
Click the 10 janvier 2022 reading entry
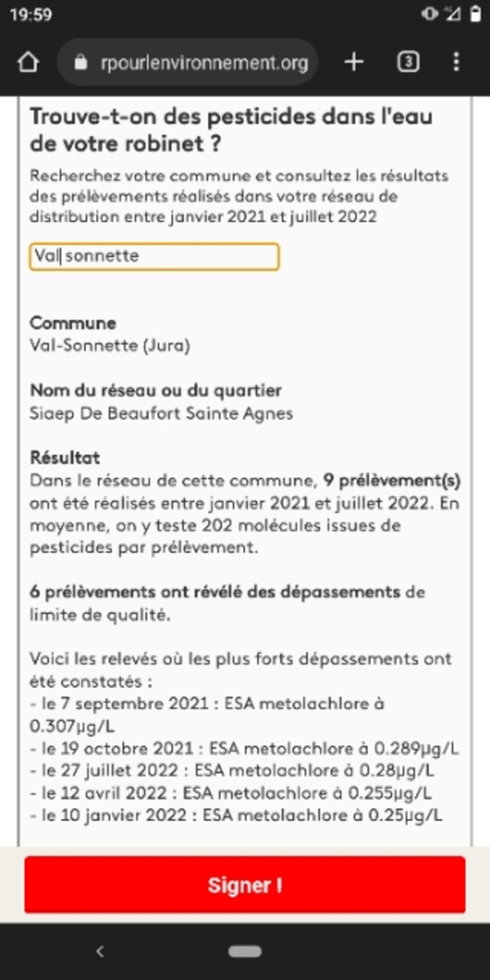click(236, 815)
